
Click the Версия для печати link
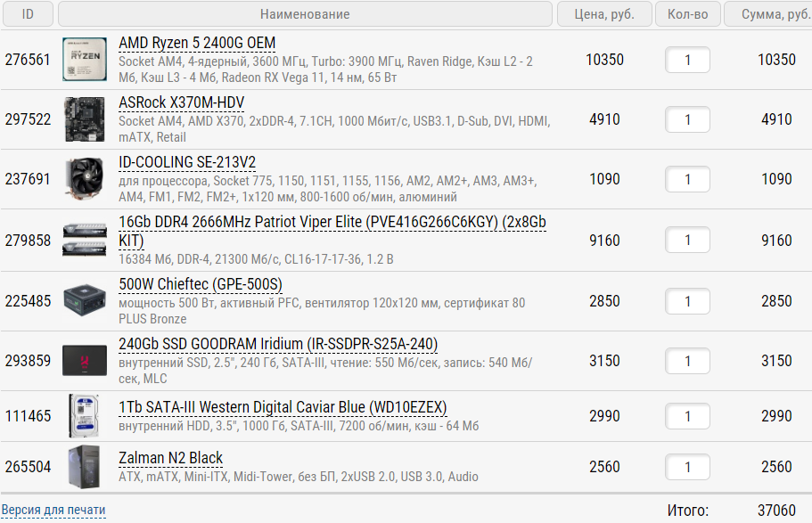53,510
